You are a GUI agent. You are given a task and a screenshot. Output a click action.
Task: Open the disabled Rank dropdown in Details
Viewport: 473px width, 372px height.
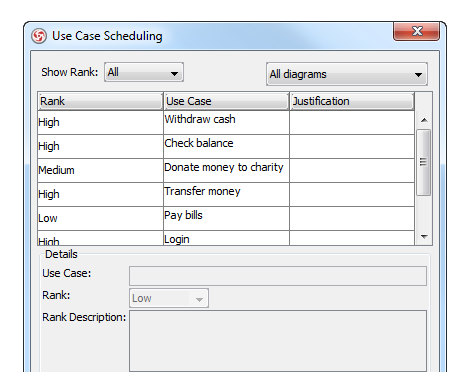169,298
